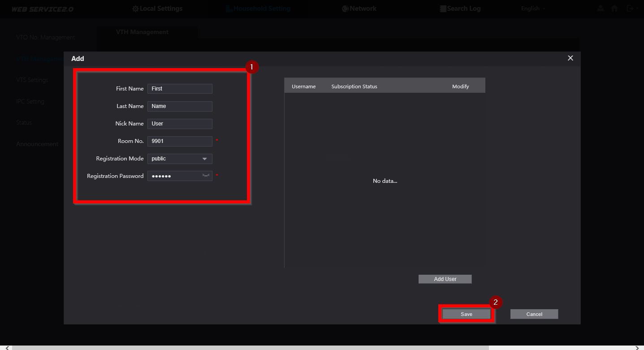Click the user account icon in the header

pyautogui.click(x=601, y=9)
